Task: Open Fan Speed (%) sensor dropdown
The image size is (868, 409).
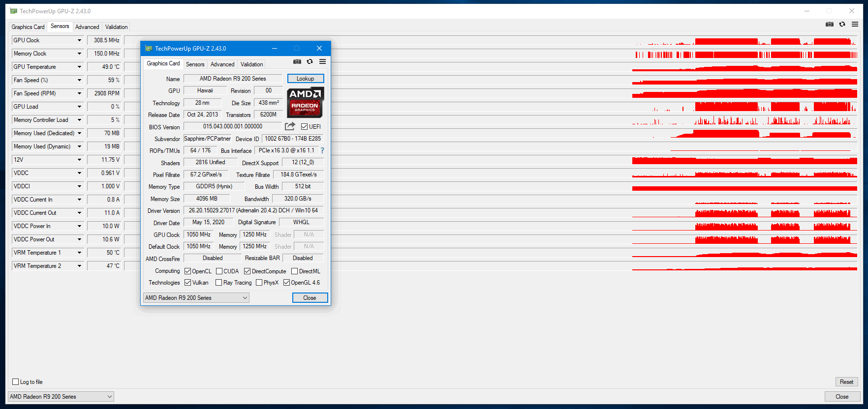Action: [x=79, y=80]
